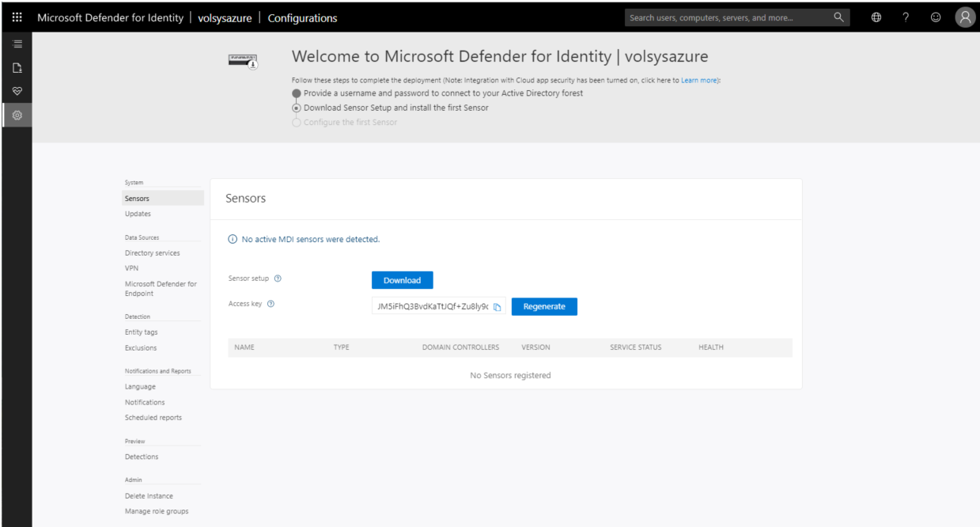980x527 pixels.
Task: Send feedback via the smiley face icon
Action: coord(936,17)
